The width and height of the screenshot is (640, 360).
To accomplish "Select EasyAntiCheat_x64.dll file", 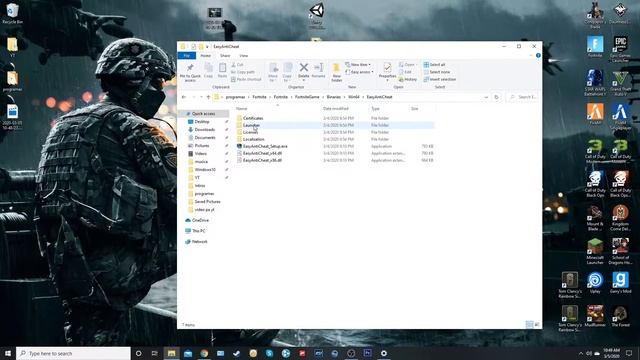I will click(x=262, y=153).
